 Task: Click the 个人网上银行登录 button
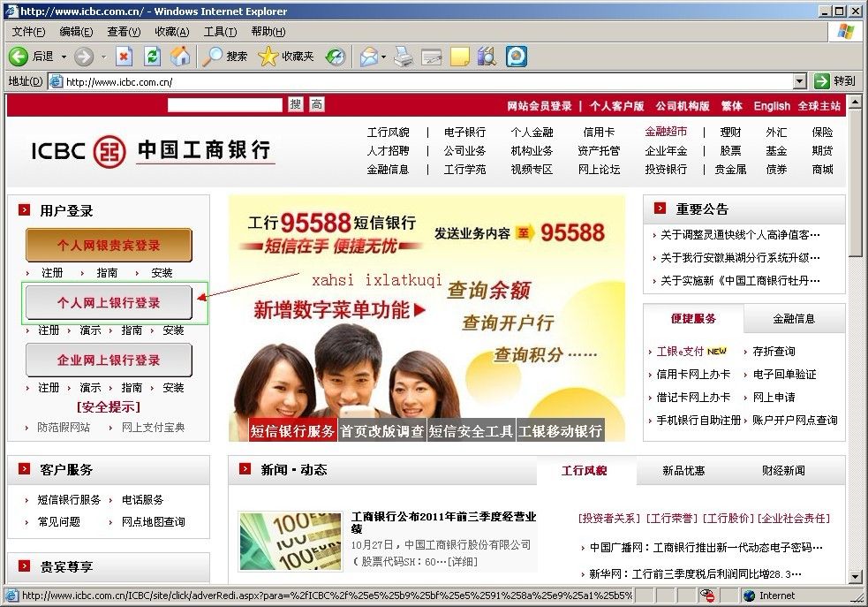(x=109, y=302)
